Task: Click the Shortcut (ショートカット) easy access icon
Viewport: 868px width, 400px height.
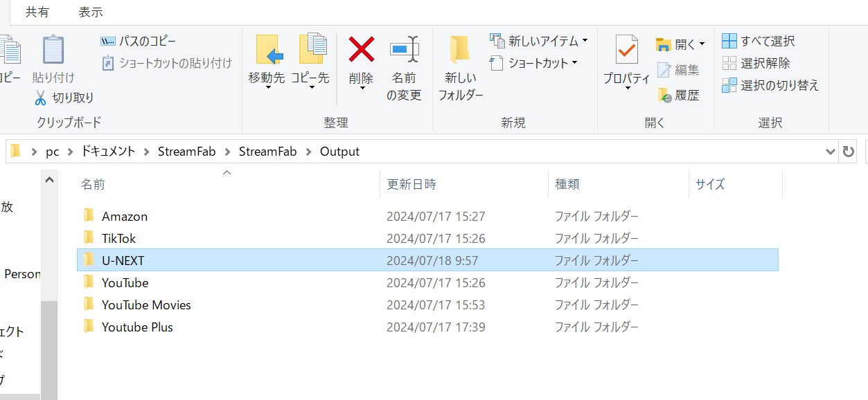Action: click(497, 63)
